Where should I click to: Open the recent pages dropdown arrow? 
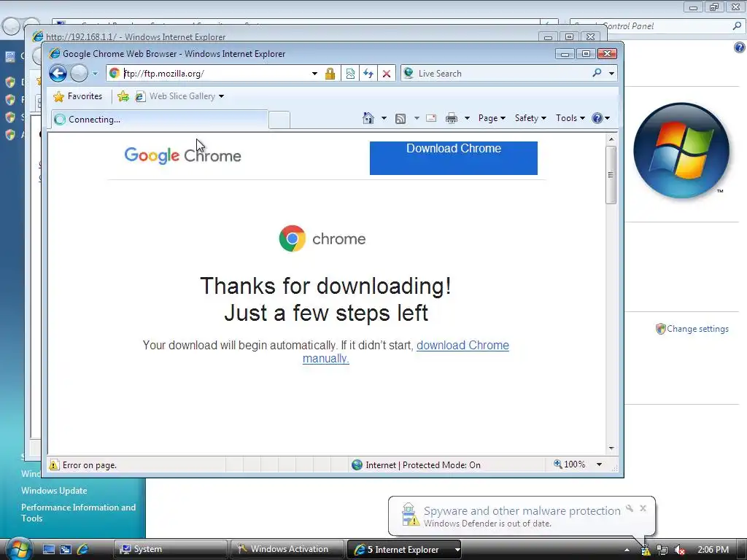(95, 74)
